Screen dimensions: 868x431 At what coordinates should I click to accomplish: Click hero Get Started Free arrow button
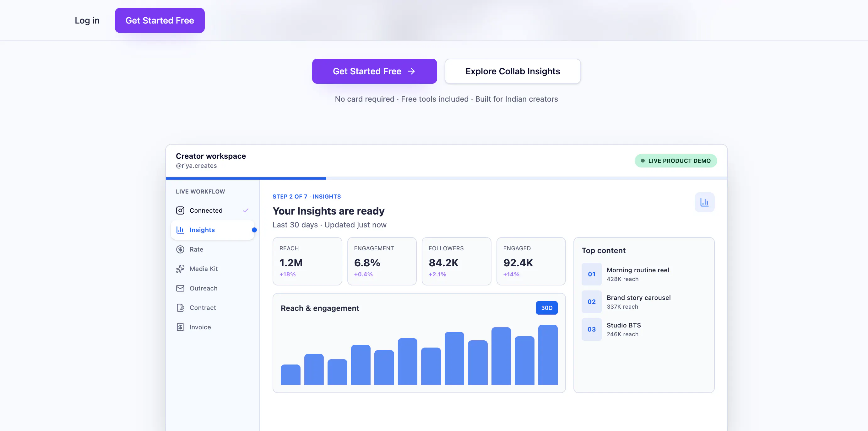coord(374,71)
